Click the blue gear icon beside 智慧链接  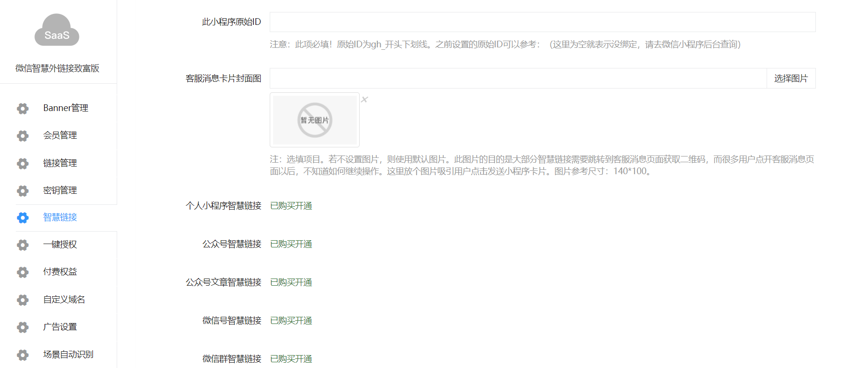(22, 218)
